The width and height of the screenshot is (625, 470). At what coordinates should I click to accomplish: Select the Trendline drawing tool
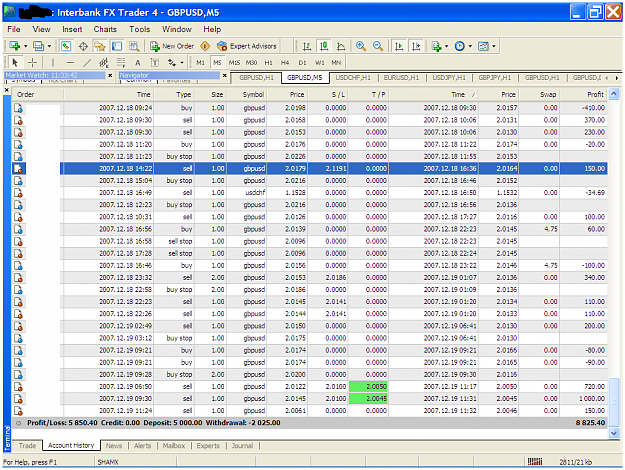(87, 63)
